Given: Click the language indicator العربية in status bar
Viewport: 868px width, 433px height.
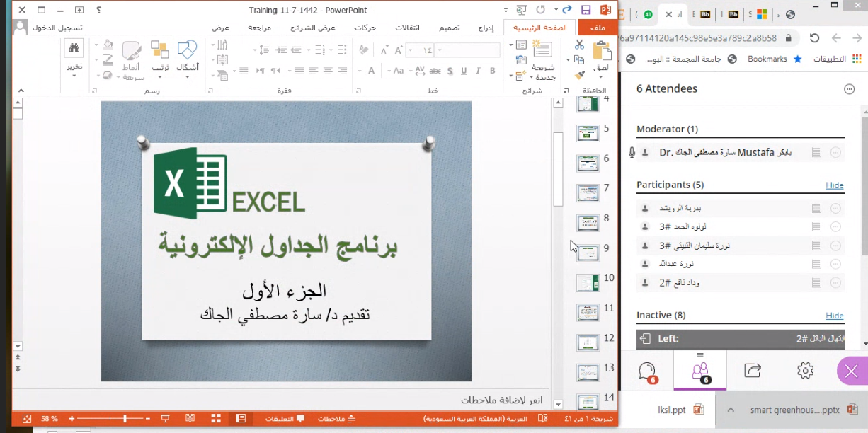Looking at the screenshot, I should point(475,419).
